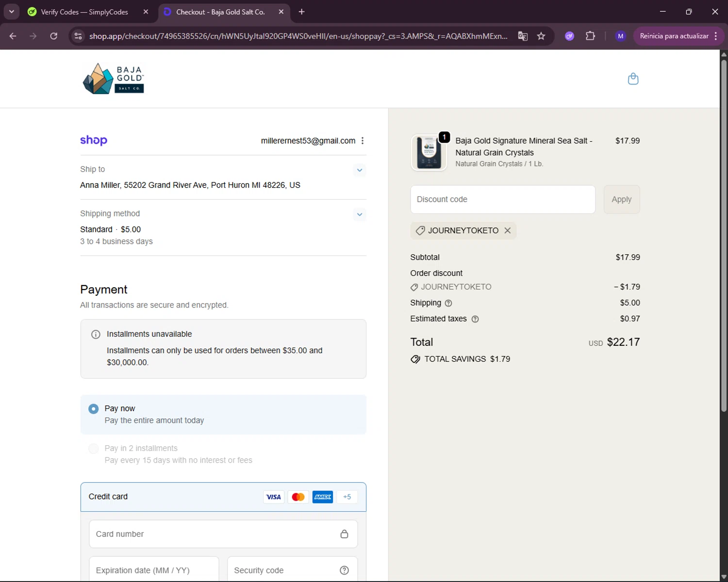Open the Estimated taxes help icon
Viewport: 728px width, 582px height.
[x=475, y=319]
